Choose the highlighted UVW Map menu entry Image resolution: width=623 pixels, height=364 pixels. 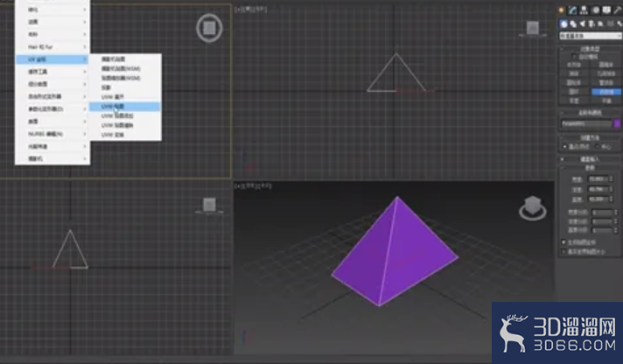(125, 107)
